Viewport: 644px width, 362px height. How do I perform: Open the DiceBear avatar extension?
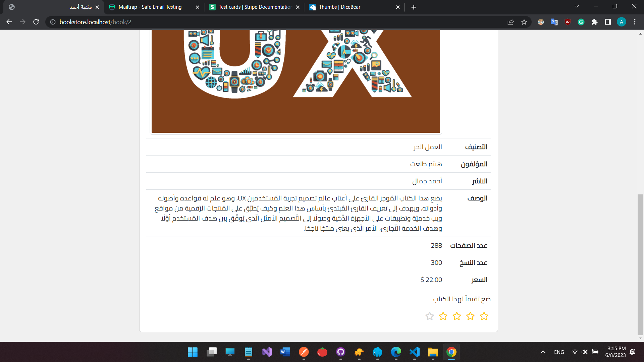point(541,22)
